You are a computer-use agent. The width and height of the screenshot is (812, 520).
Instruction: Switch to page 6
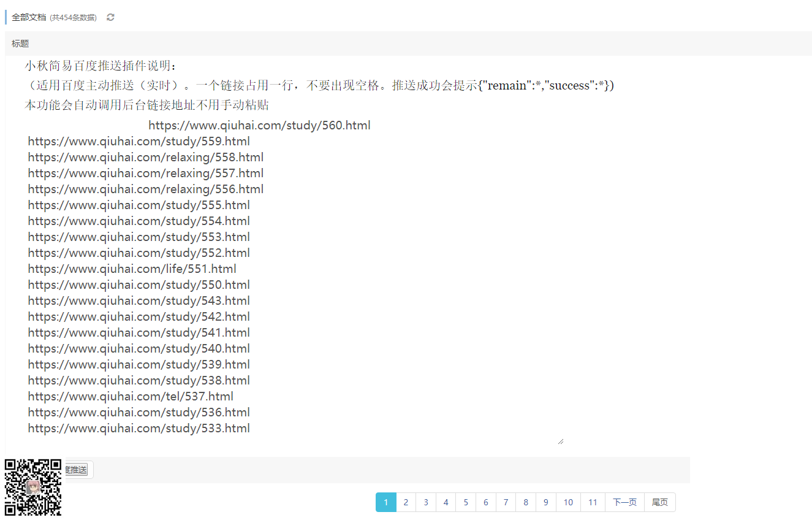tap(485, 502)
